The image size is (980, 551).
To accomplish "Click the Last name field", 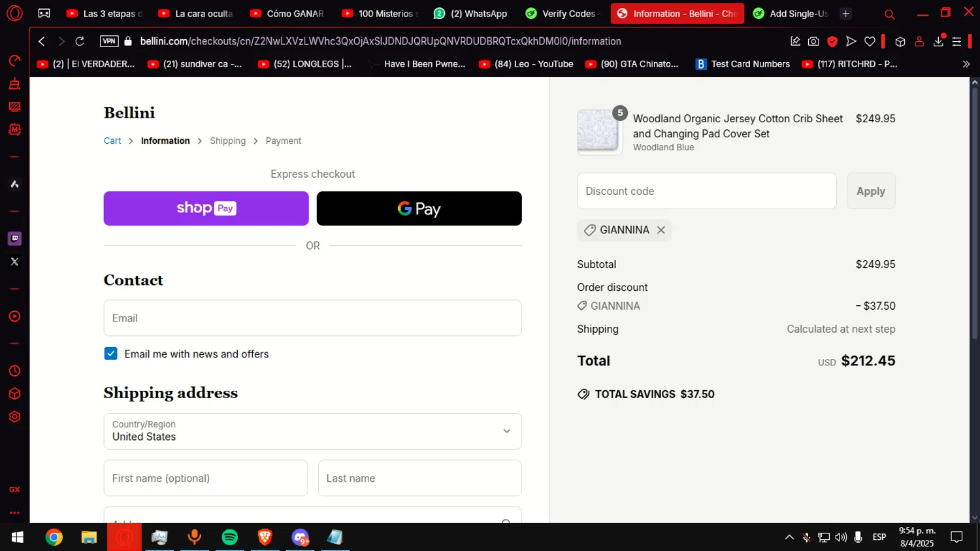I will coord(419,478).
